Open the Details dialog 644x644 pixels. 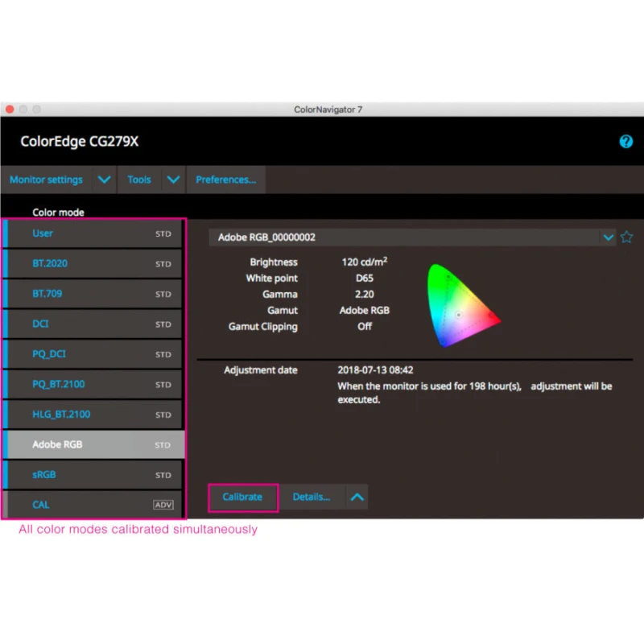pos(312,497)
